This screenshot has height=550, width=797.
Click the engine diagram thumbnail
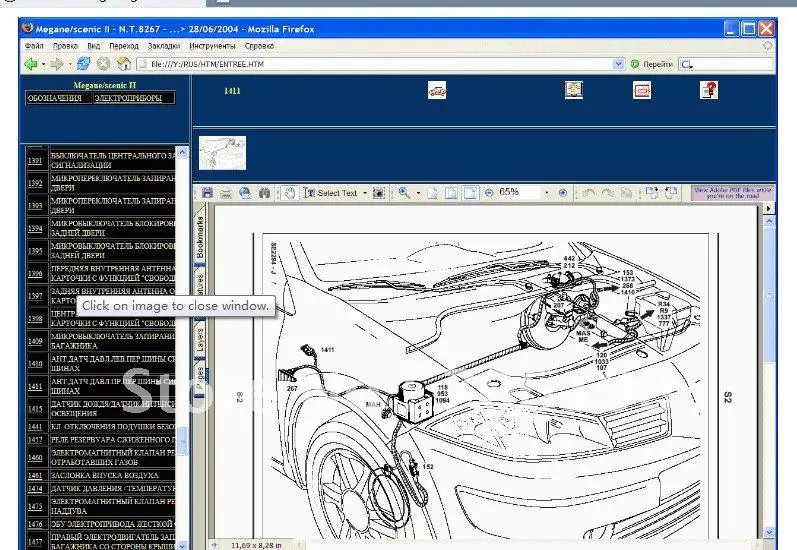click(222, 153)
